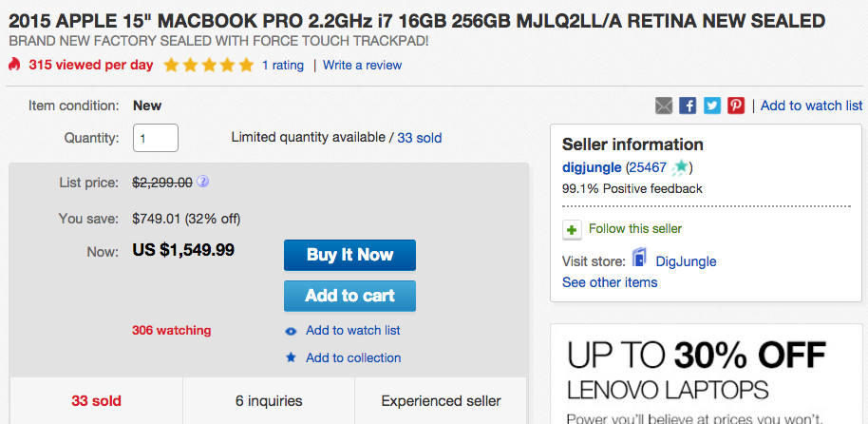Open the 1 rating link
The width and height of the screenshot is (868, 424).
point(283,66)
